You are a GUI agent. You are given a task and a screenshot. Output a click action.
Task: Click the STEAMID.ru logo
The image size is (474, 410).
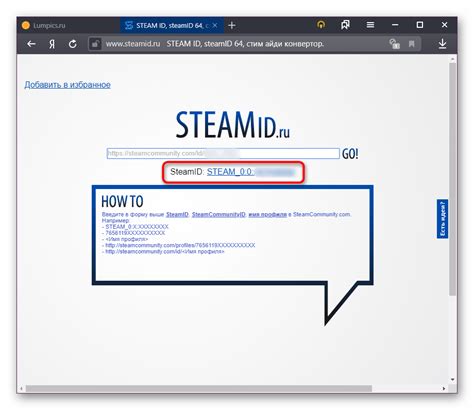pos(232,125)
